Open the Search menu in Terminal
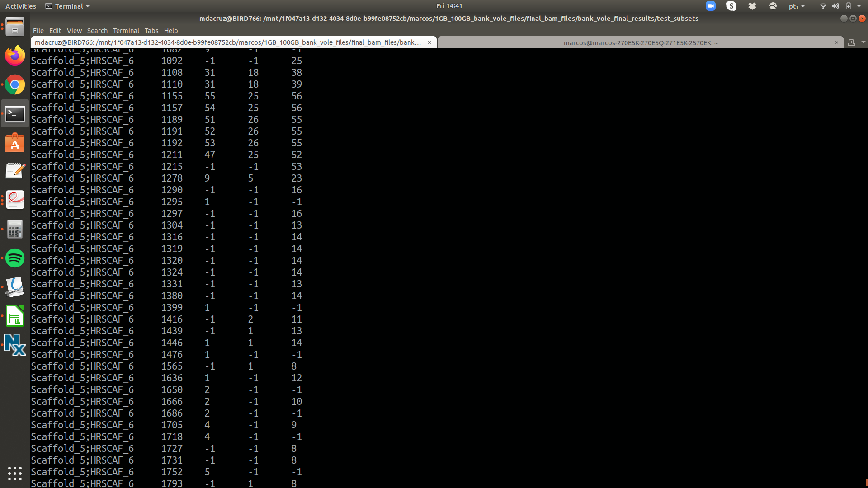Viewport: 868px width, 488px height. pyautogui.click(x=97, y=31)
